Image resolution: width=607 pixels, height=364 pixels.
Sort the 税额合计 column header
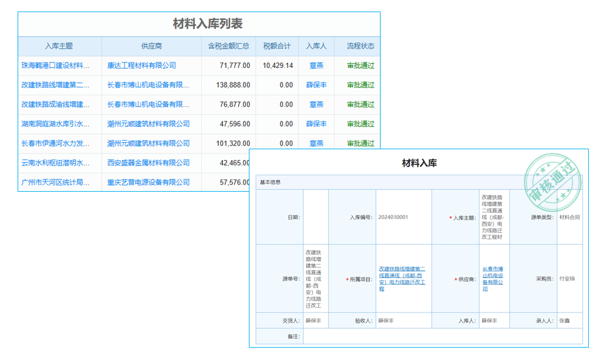(x=276, y=46)
